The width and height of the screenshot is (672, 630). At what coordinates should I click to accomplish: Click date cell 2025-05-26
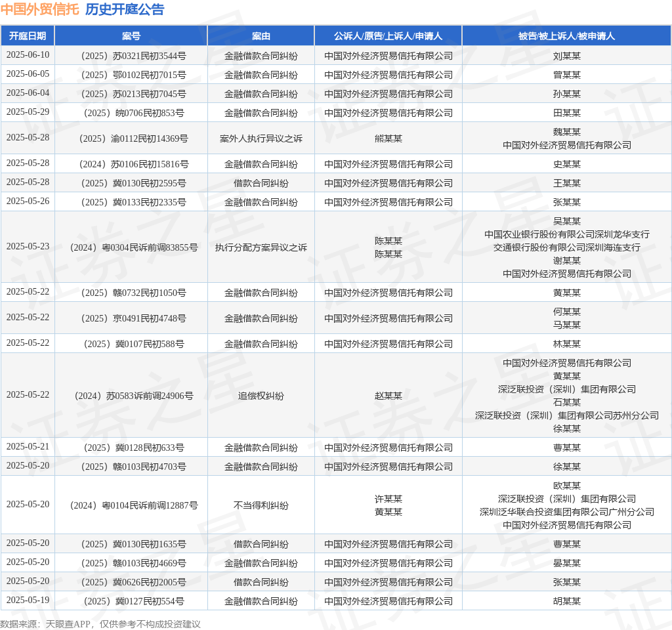pyautogui.click(x=28, y=201)
